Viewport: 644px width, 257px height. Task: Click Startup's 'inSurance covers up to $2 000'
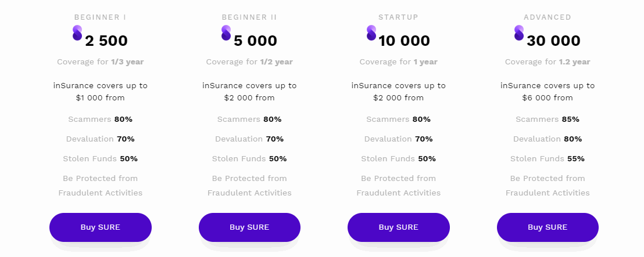(398, 92)
